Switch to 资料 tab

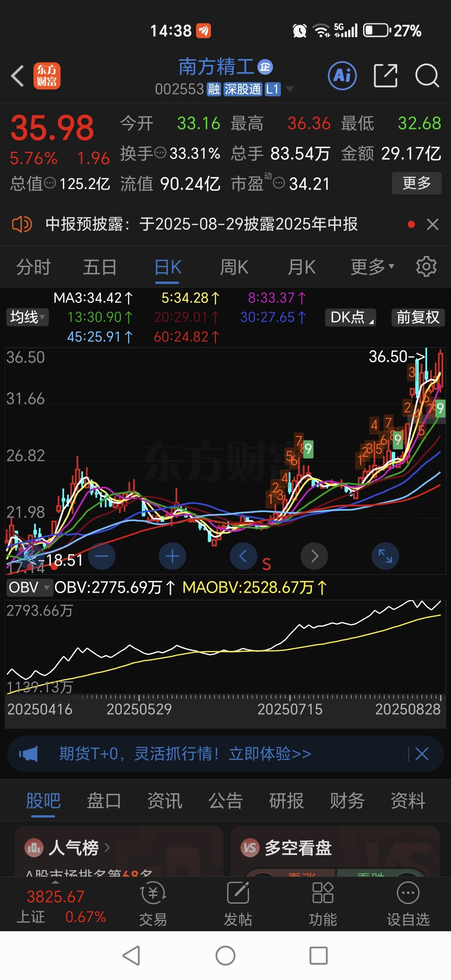point(408,801)
